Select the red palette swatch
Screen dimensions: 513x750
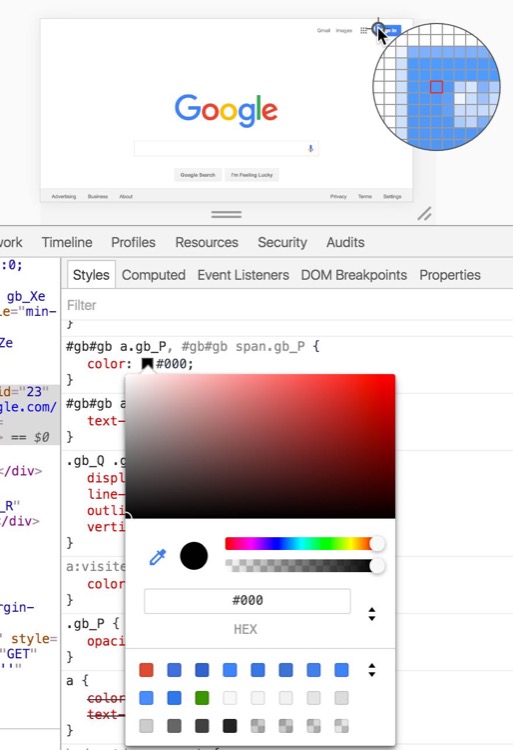(x=146, y=670)
